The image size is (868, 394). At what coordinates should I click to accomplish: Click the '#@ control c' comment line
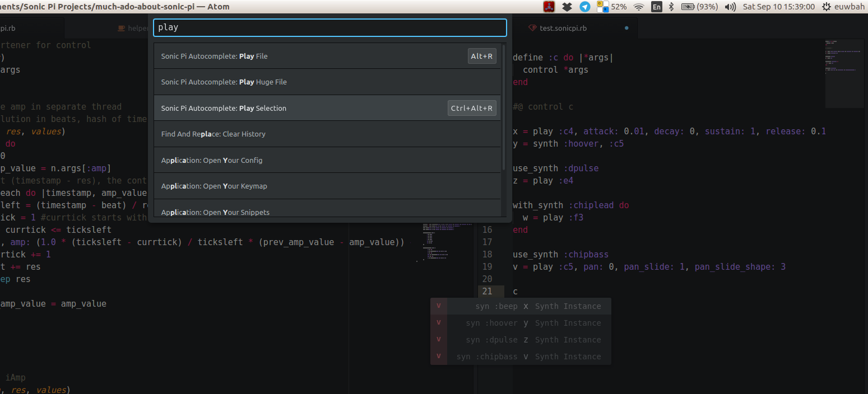(x=543, y=106)
